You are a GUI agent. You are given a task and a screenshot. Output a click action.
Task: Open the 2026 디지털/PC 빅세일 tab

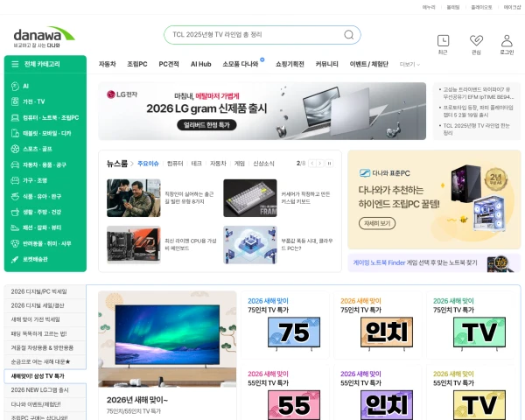point(45,291)
